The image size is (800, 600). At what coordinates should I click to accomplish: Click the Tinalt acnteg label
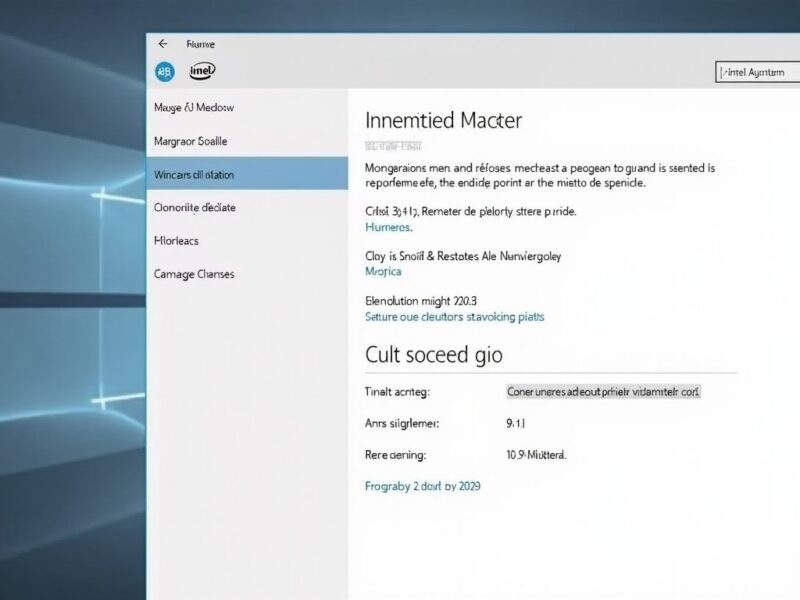pos(397,392)
